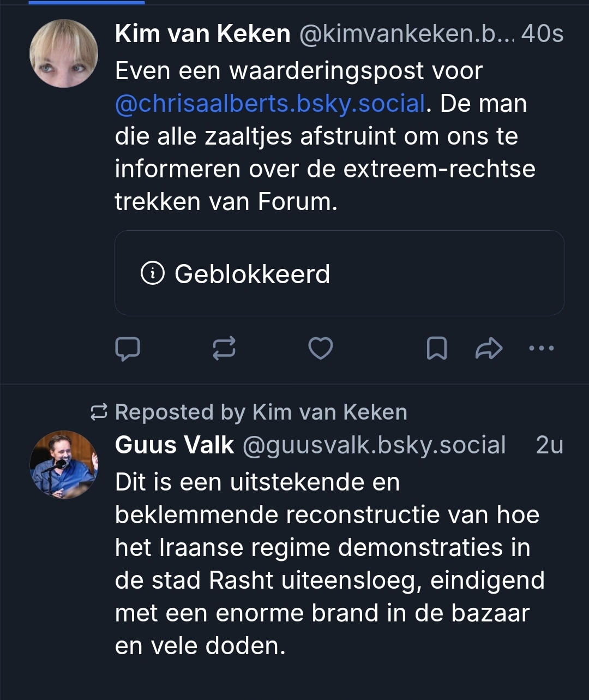Click the Kim van Keken author name

pyautogui.click(x=202, y=34)
